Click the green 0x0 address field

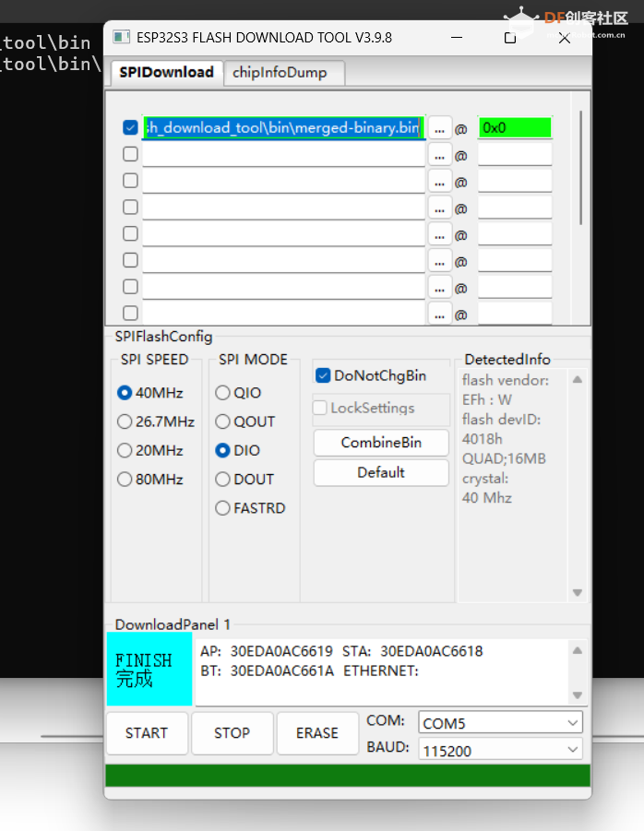click(515, 127)
